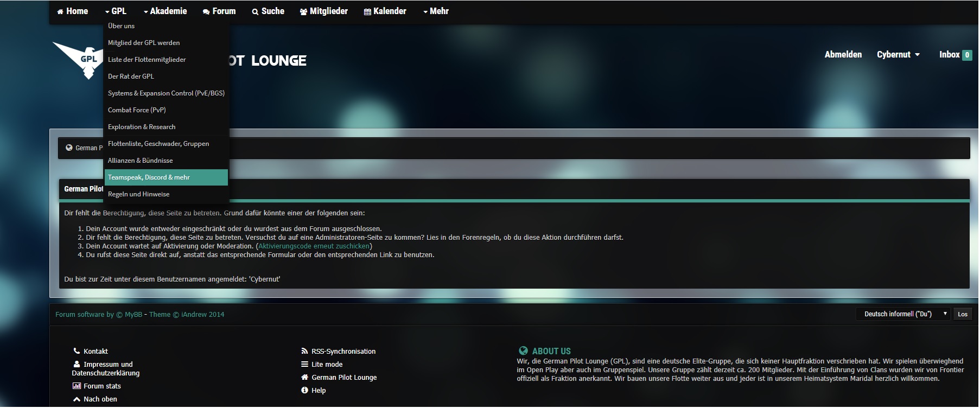Click the phone icon next to Kontakt
980x408 pixels.
tap(77, 351)
